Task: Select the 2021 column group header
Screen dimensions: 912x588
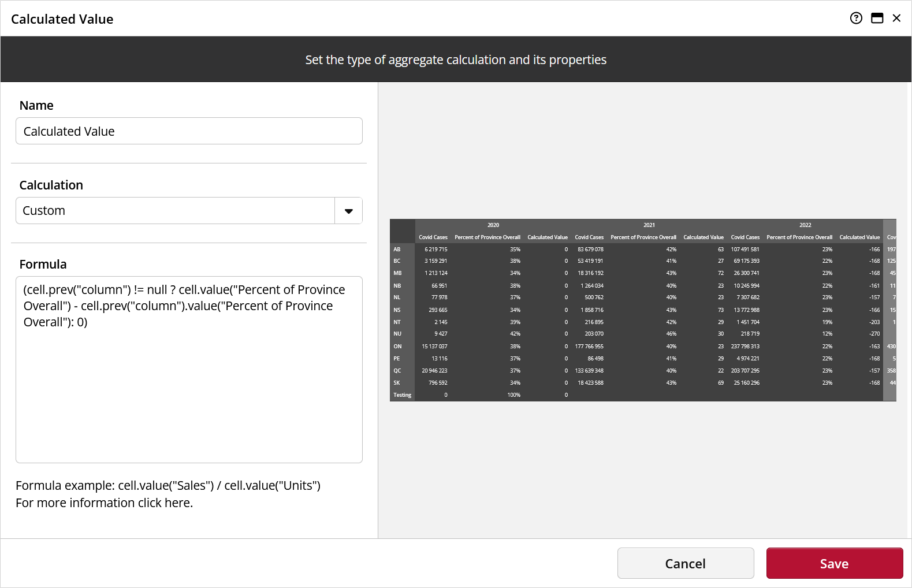Action: [649, 225]
